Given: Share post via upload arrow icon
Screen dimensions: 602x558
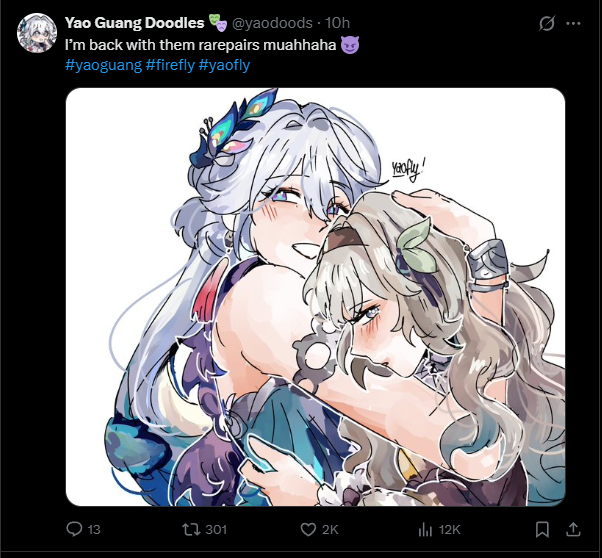Looking at the screenshot, I should point(573,529).
